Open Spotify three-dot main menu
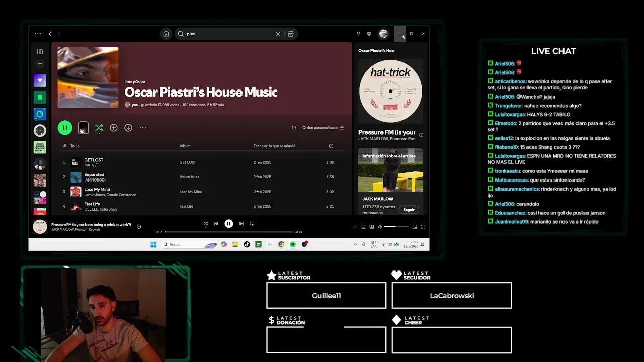The image size is (644, 362). coord(38,34)
